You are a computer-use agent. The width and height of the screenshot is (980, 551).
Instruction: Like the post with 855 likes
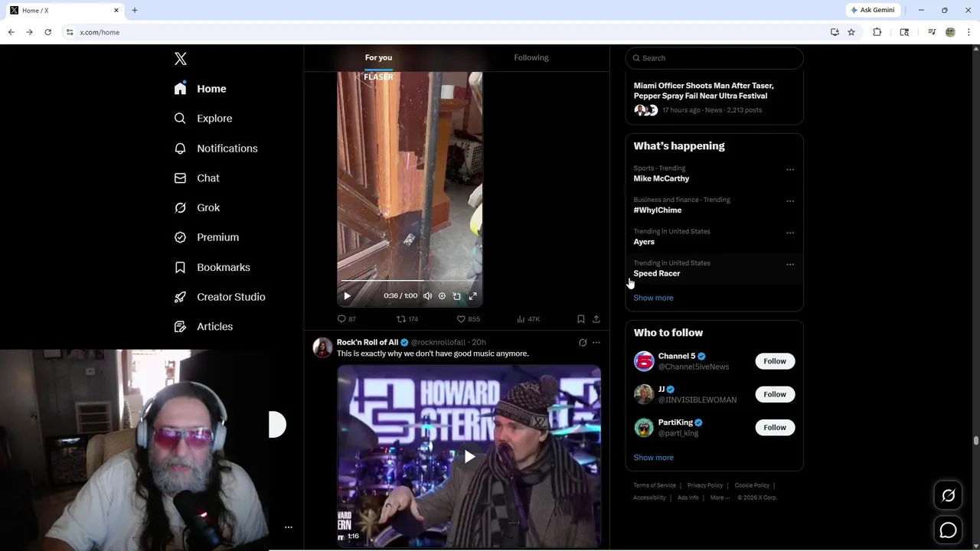pos(468,319)
